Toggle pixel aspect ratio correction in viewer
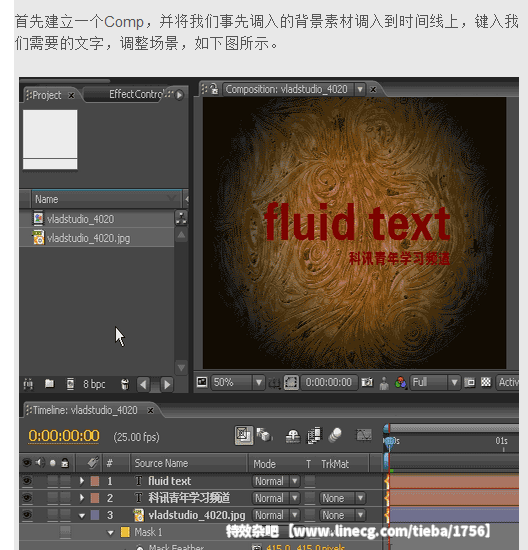 click(469, 382)
